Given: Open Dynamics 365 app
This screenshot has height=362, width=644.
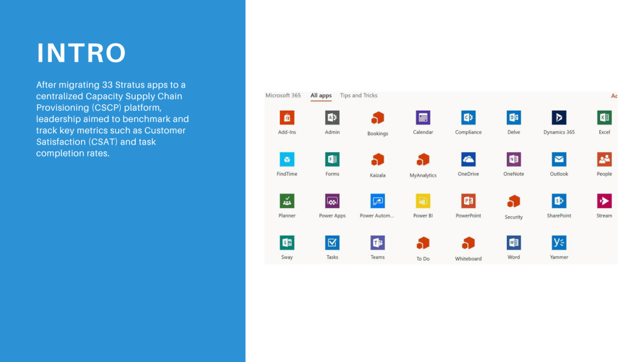Looking at the screenshot, I should [558, 118].
